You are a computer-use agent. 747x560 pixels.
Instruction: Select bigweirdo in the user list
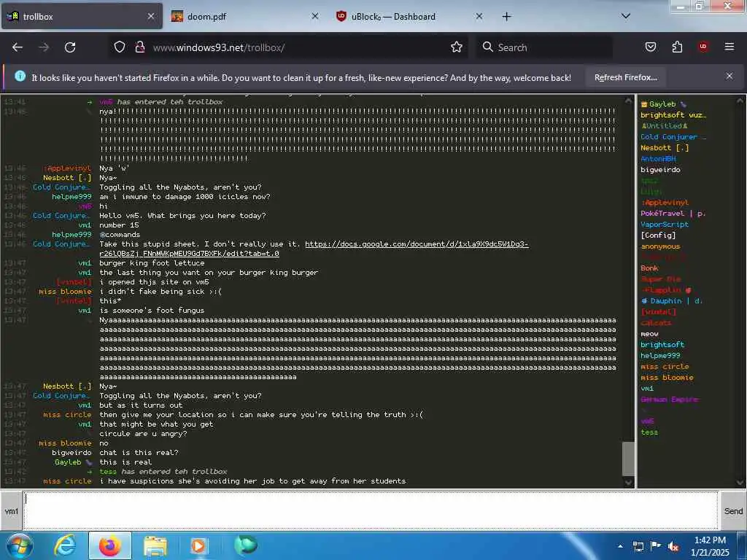click(x=660, y=169)
